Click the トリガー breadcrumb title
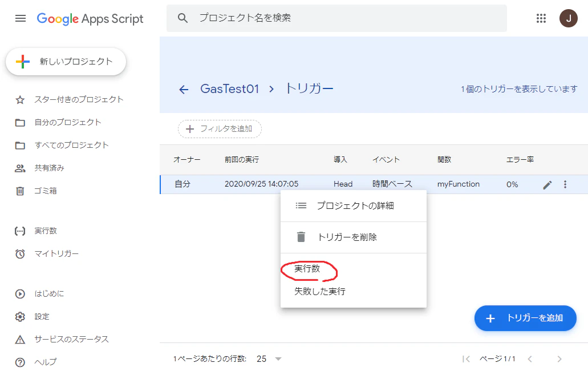 (309, 88)
